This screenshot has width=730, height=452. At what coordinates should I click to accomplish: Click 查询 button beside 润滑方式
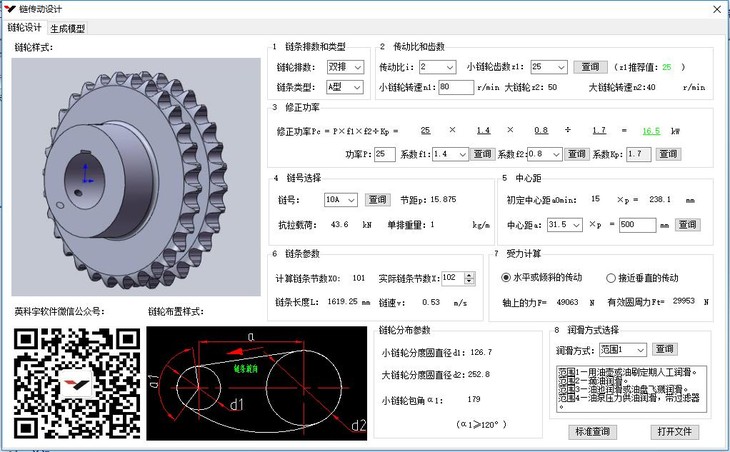point(664,349)
